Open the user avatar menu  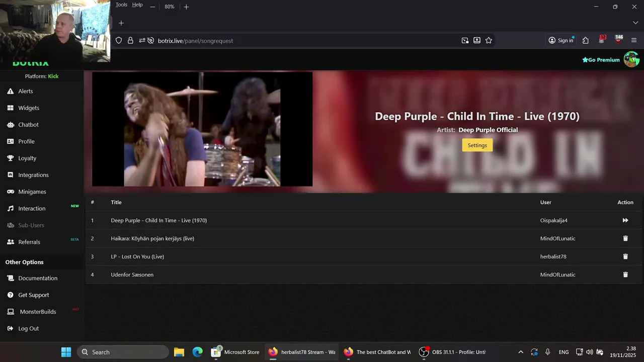[x=631, y=59]
